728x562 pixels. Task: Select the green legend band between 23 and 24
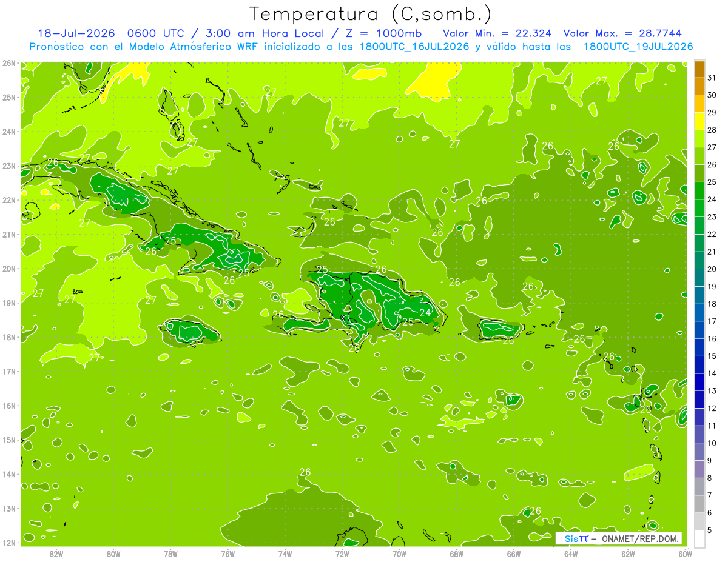click(700, 208)
